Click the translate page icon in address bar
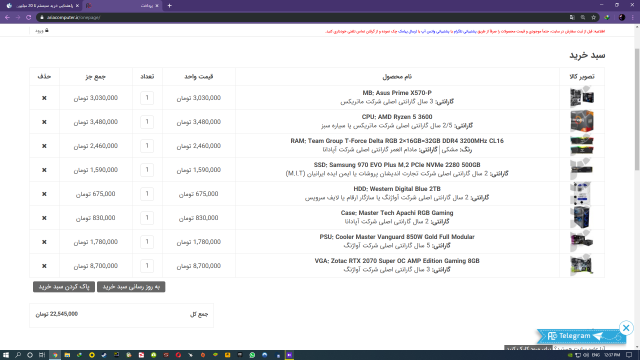 (x=572, y=17)
